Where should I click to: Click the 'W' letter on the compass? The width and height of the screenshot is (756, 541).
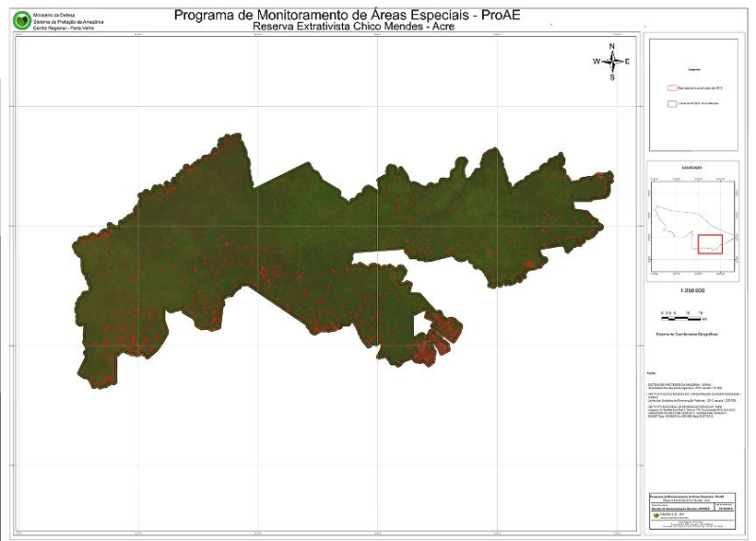coord(596,61)
